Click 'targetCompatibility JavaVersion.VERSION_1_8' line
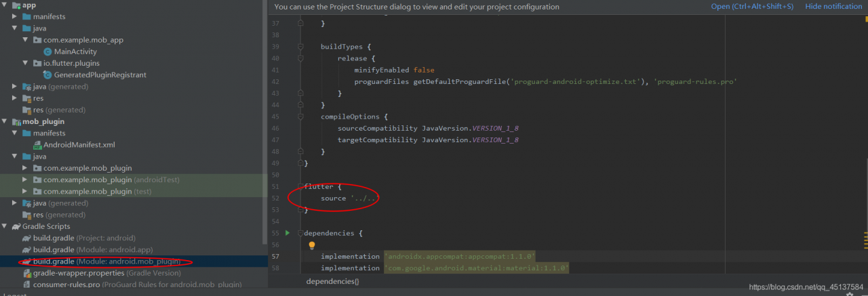The image size is (868, 296). (x=428, y=140)
